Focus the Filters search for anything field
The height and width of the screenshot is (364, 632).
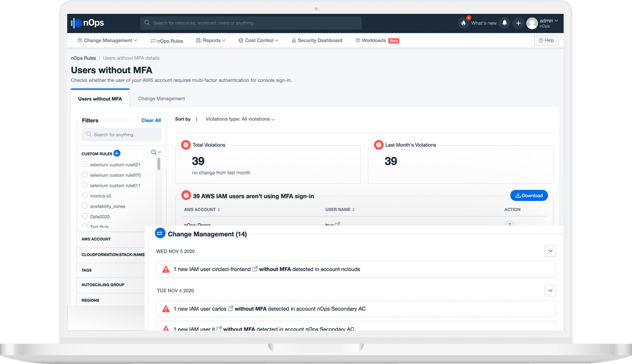(x=121, y=135)
